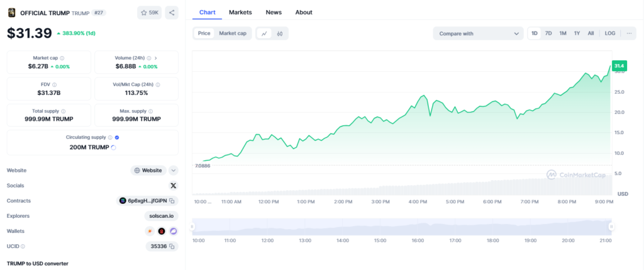Select the 1Y time range
Image resolution: width=644 pixels, height=270 pixels.
pyautogui.click(x=577, y=34)
